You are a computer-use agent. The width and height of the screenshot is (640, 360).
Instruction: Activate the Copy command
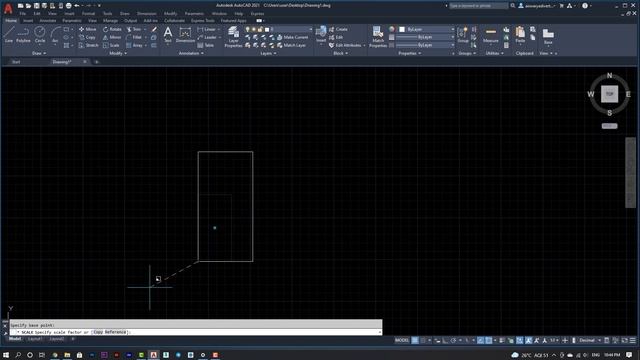point(87,37)
